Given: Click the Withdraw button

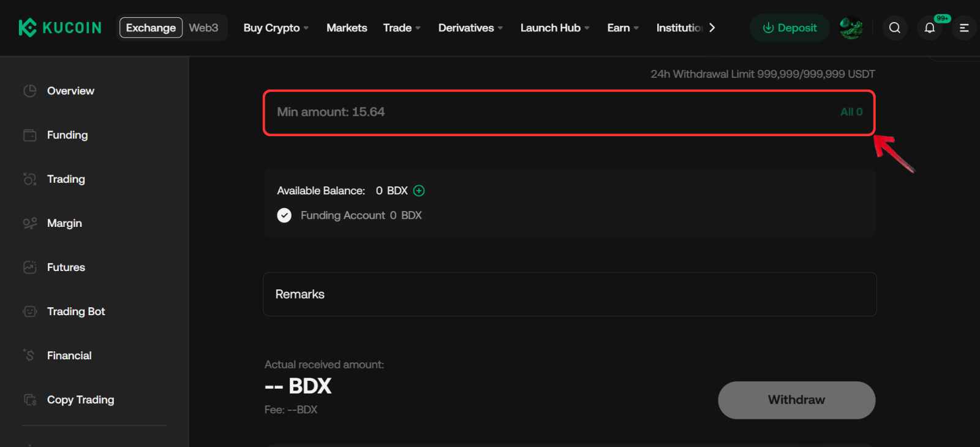Looking at the screenshot, I should tap(796, 400).
